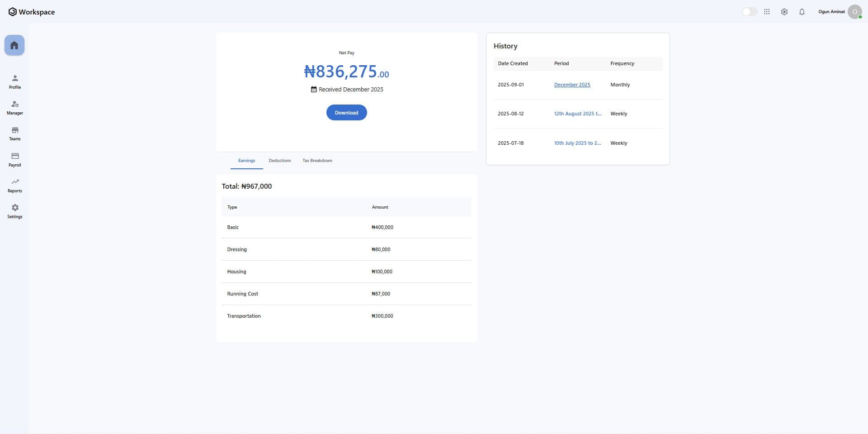Click the Date Created column header

[513, 63]
